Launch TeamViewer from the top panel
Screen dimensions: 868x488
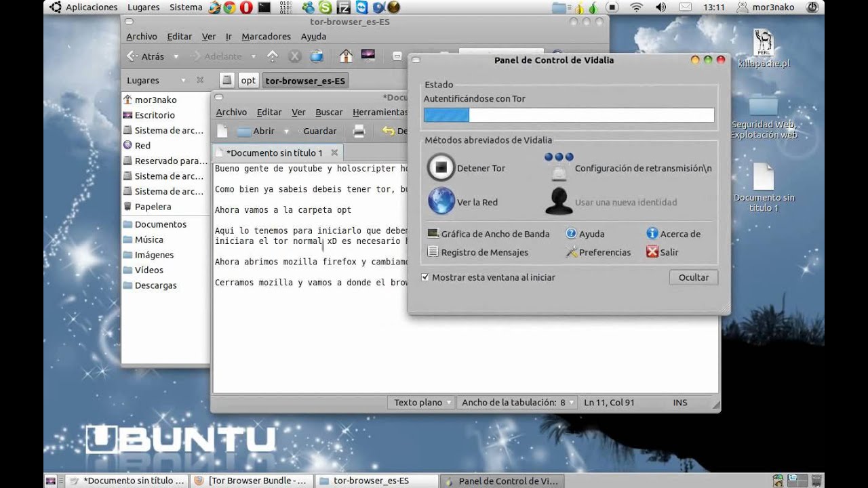click(361, 7)
